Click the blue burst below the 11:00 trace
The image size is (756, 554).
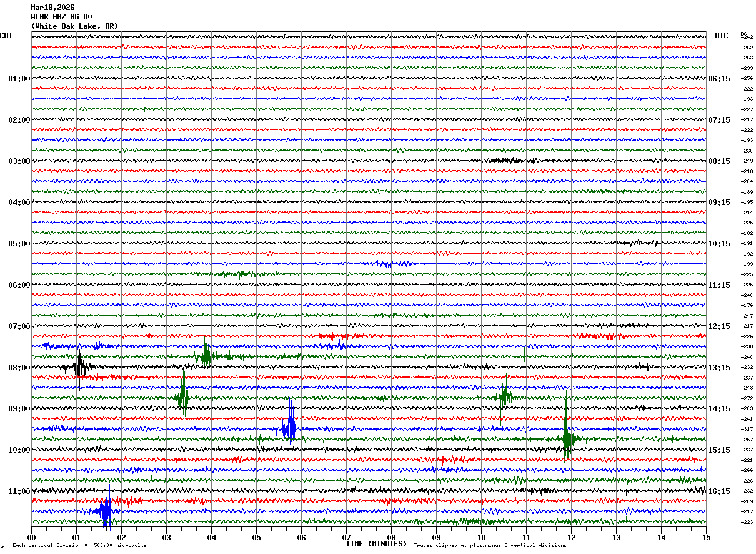(106, 511)
